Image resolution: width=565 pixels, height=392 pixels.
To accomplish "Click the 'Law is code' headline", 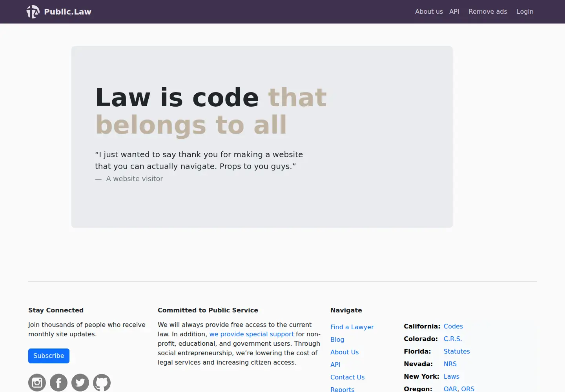I will coord(211,111).
